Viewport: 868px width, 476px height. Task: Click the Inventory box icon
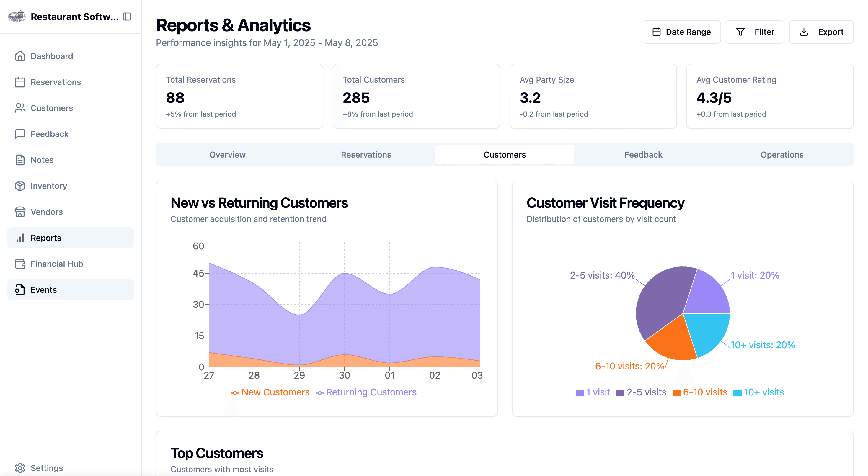(x=20, y=186)
